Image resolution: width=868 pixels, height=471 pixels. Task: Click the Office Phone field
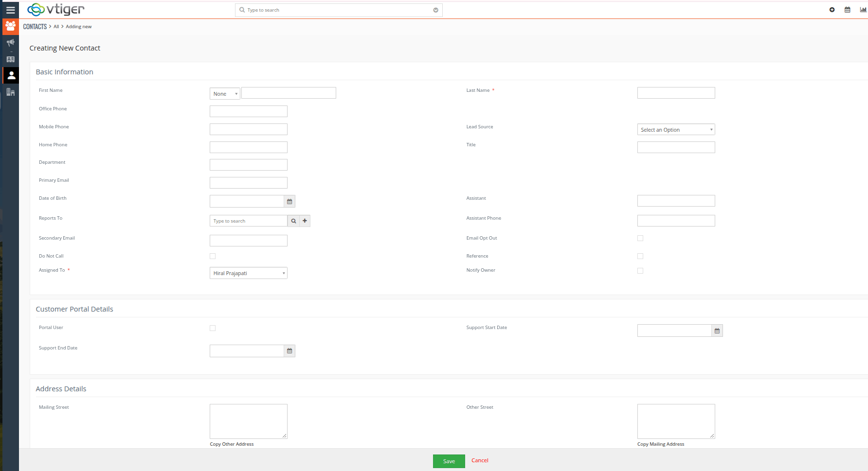coord(249,111)
